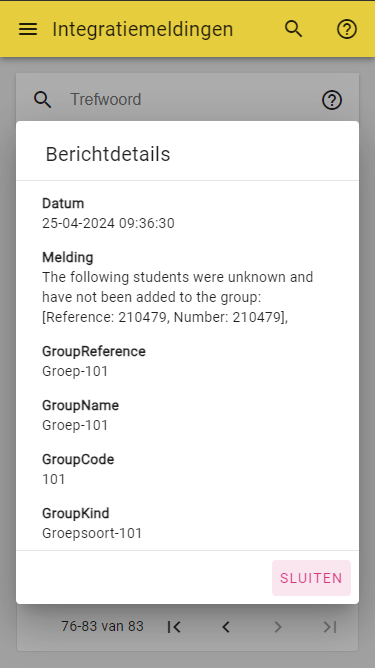Close the dialog with Sluiten button
Image resolution: width=375 pixels, height=668 pixels.
point(312,578)
